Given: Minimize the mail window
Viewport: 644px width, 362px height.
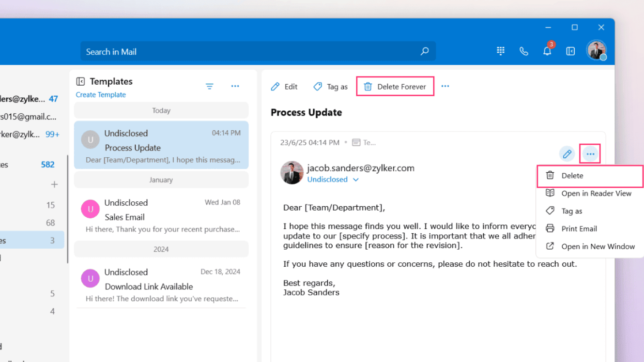Looking at the screenshot, I should [548, 28].
